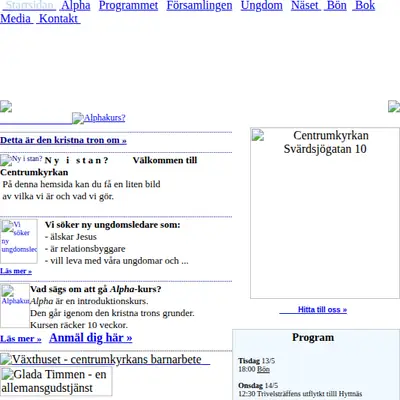Select the Bok navigation link
This screenshot has height=400, width=400.
tap(365, 5)
